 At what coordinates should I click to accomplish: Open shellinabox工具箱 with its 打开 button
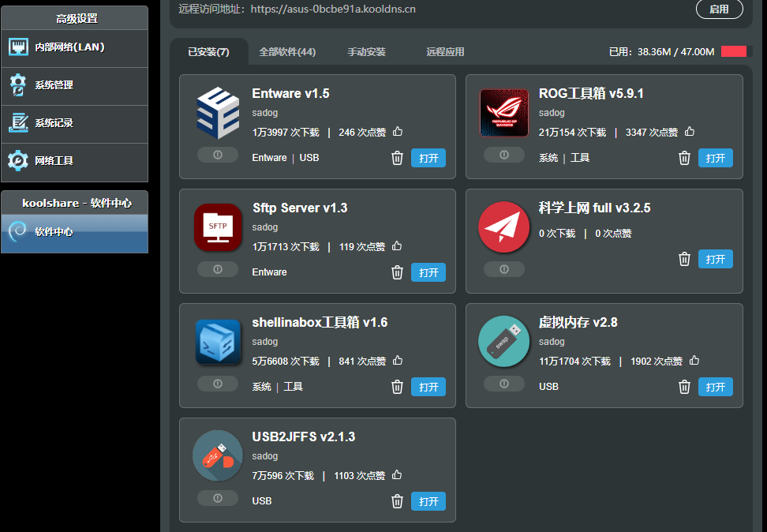coord(428,387)
